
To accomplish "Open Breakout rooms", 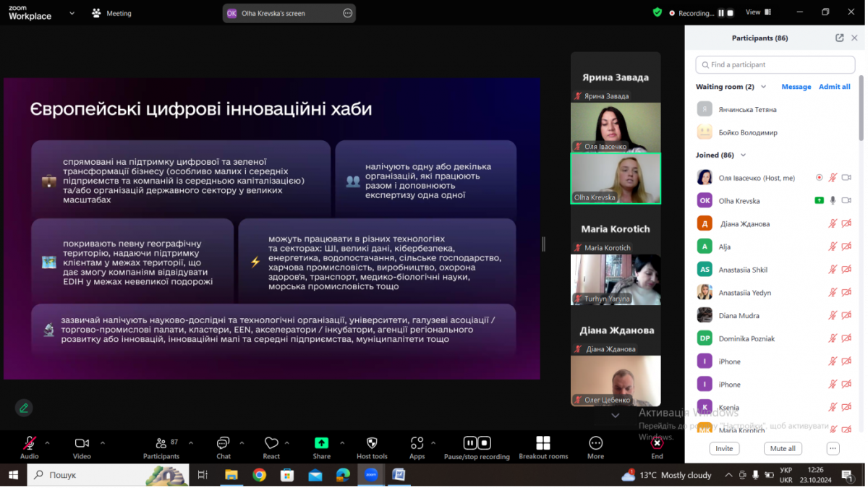I will click(542, 443).
